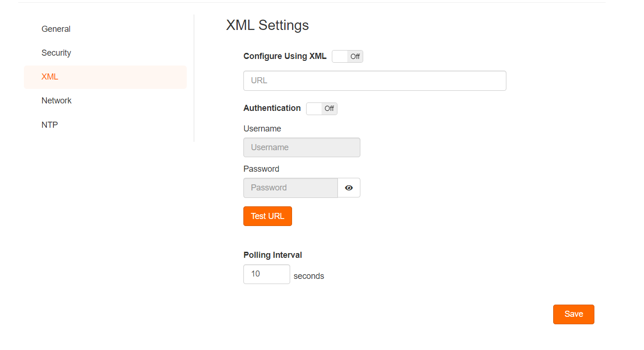Focus the URL input field
The width and height of the screenshot is (644, 350).
coord(375,80)
